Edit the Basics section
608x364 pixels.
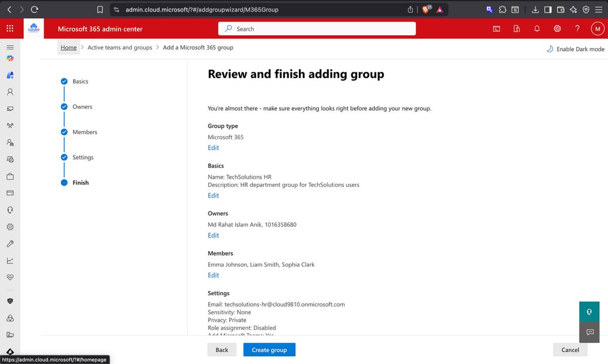[213, 195]
